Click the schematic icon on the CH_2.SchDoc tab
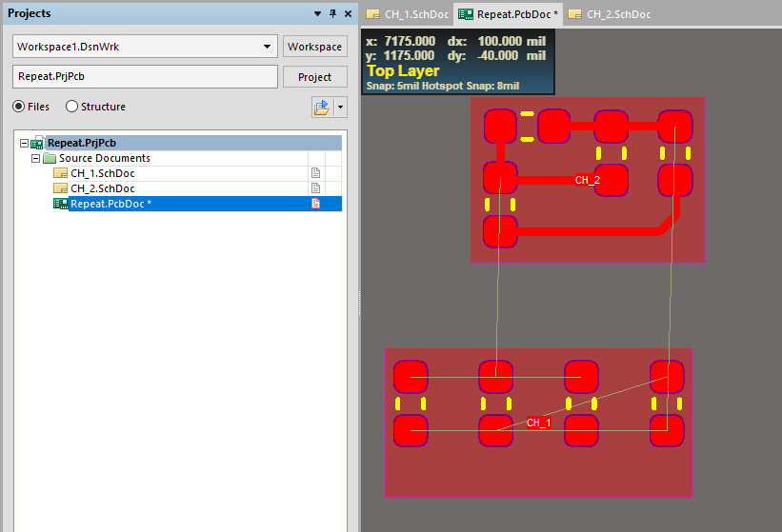This screenshot has height=532, width=782. click(x=575, y=14)
